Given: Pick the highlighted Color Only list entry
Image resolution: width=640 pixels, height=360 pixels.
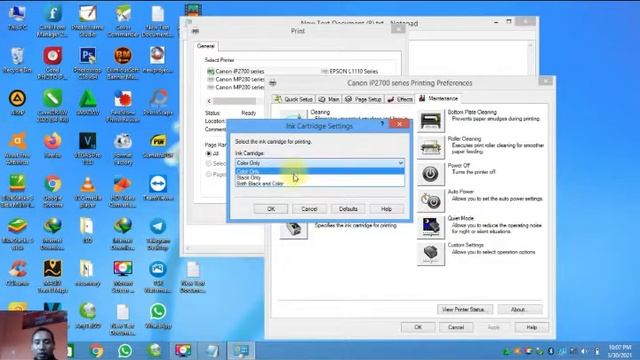Looking at the screenshot, I should click(x=320, y=171).
